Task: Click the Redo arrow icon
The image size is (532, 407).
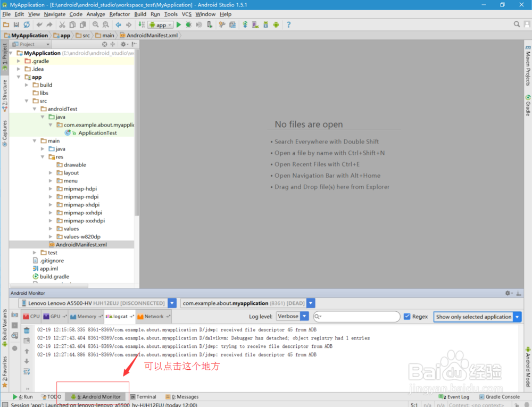Action: 49,25
